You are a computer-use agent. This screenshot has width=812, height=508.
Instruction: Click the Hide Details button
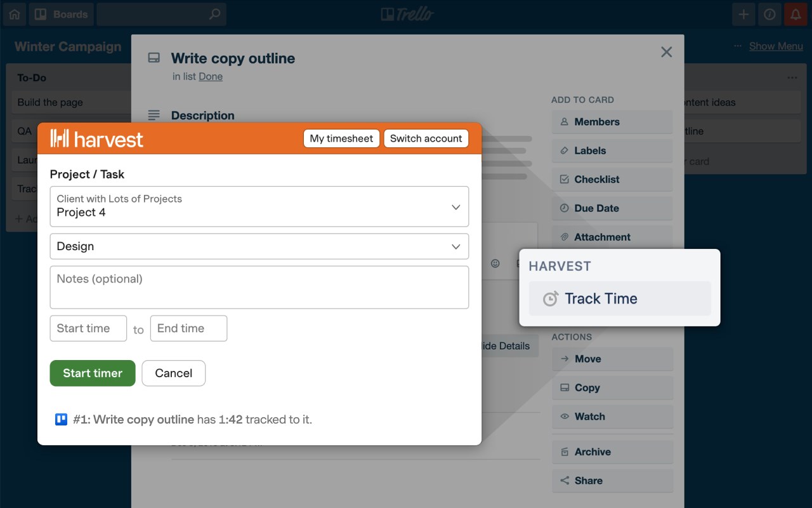[x=509, y=346]
